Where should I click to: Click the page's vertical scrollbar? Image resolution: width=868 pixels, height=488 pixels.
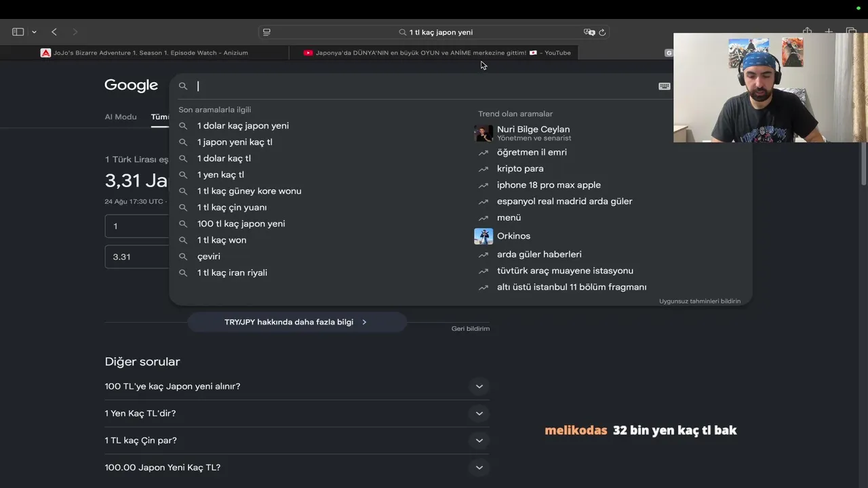point(864,163)
